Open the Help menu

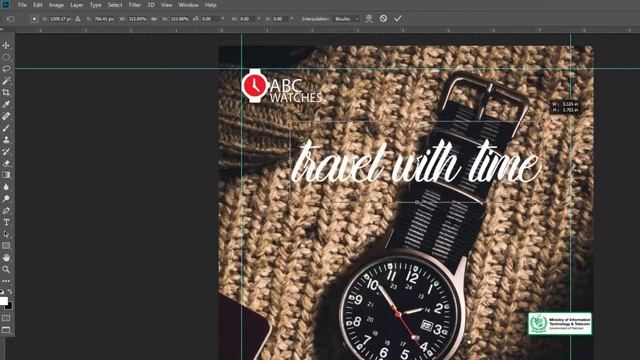tap(211, 5)
